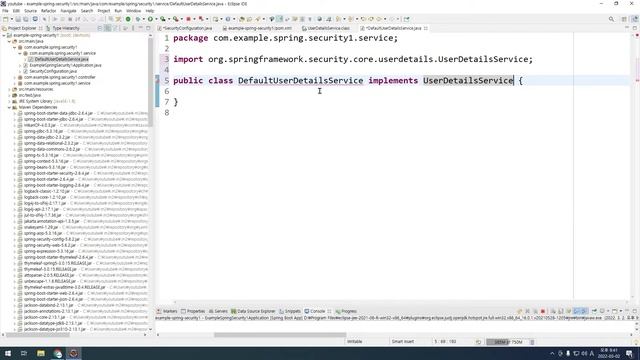Expand the src/test/java folder

[x=9, y=95]
